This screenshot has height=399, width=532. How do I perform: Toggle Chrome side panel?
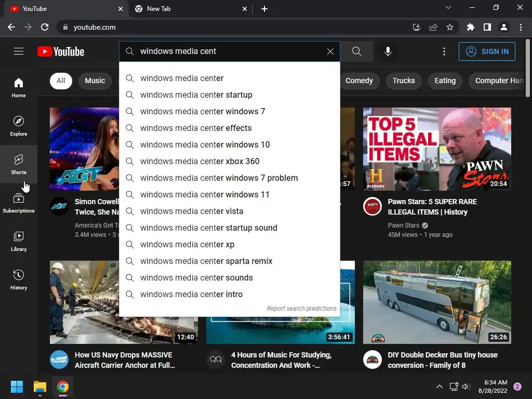(x=487, y=27)
